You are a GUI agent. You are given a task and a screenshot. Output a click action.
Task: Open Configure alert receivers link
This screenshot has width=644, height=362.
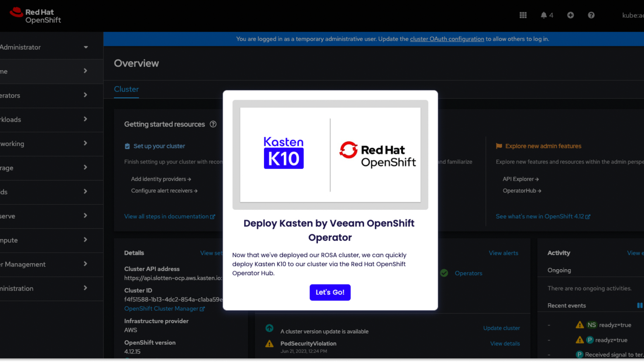tap(164, 191)
